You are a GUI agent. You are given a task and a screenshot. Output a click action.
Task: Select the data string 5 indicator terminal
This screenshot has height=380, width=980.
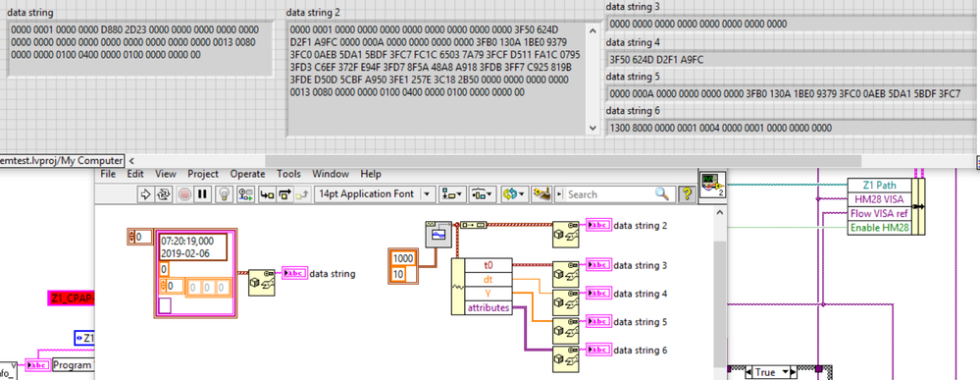coord(598,322)
